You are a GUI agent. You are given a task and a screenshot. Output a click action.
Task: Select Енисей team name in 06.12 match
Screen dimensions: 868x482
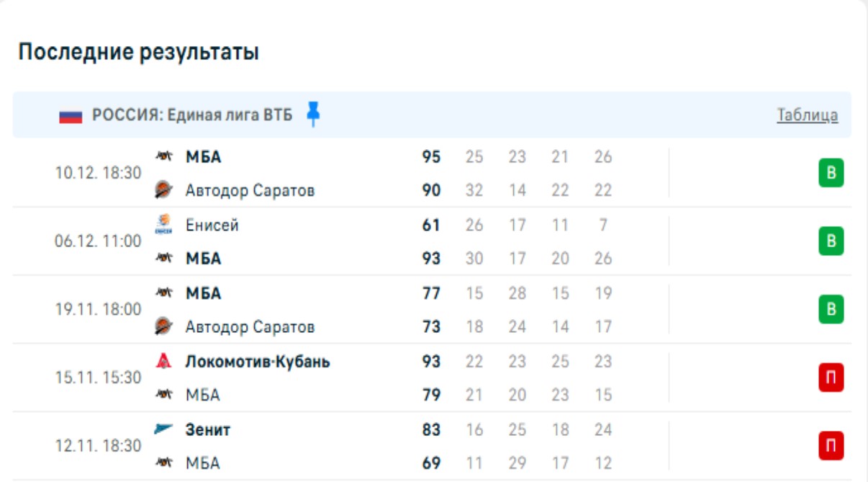(x=212, y=226)
